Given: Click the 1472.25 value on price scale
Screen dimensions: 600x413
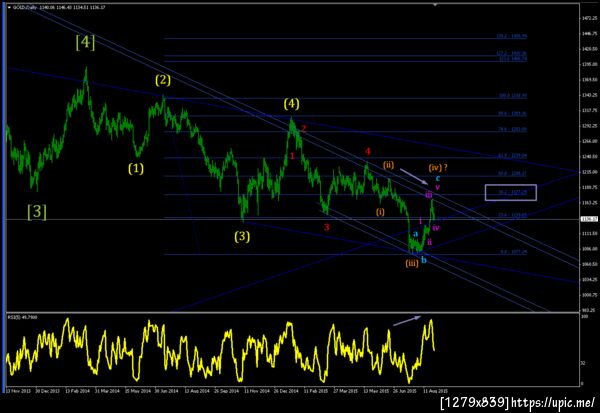Looking at the screenshot, I should click(590, 18).
